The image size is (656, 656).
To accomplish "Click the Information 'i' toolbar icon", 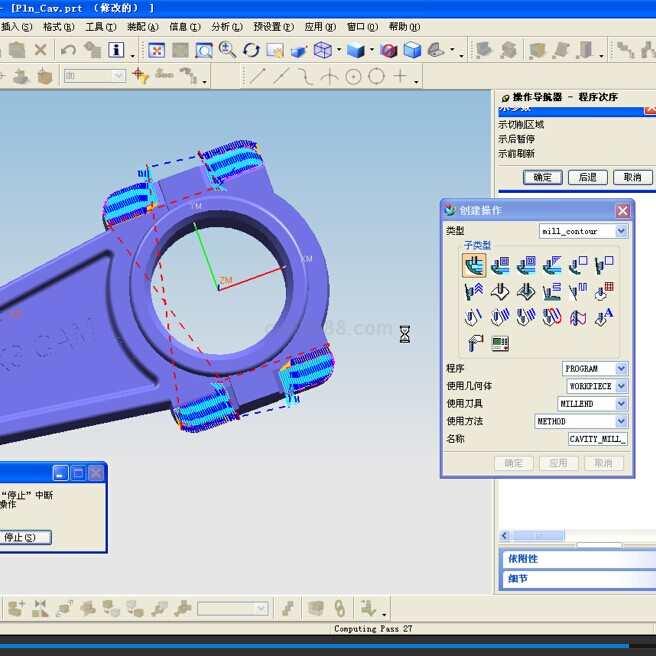I will pos(117,50).
